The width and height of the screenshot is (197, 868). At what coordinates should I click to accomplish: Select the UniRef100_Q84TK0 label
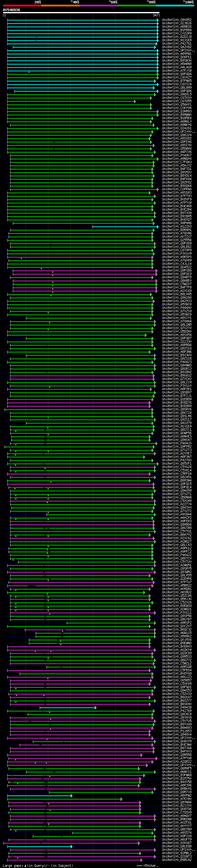(x=176, y=507)
